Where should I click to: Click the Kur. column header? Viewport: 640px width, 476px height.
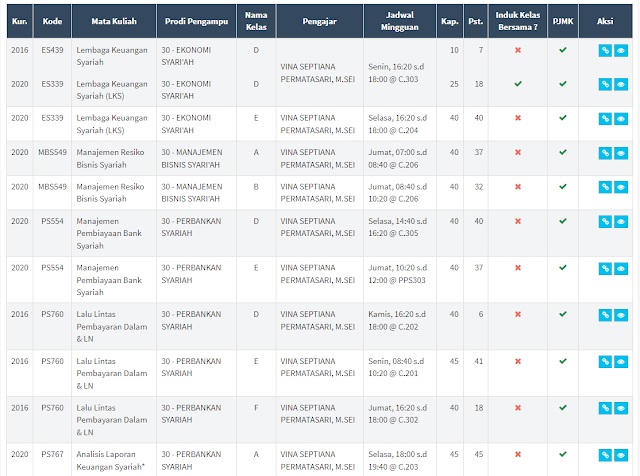click(20, 21)
